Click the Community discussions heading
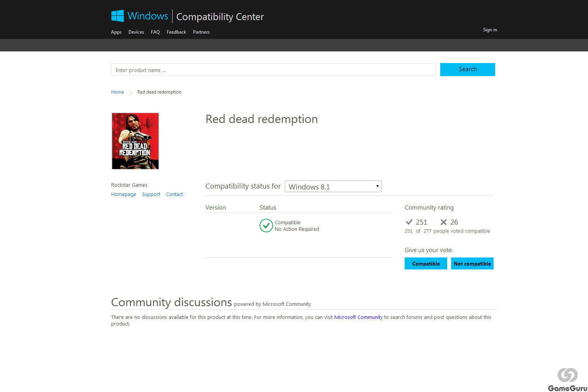This screenshot has height=392, width=588. pyautogui.click(x=171, y=302)
